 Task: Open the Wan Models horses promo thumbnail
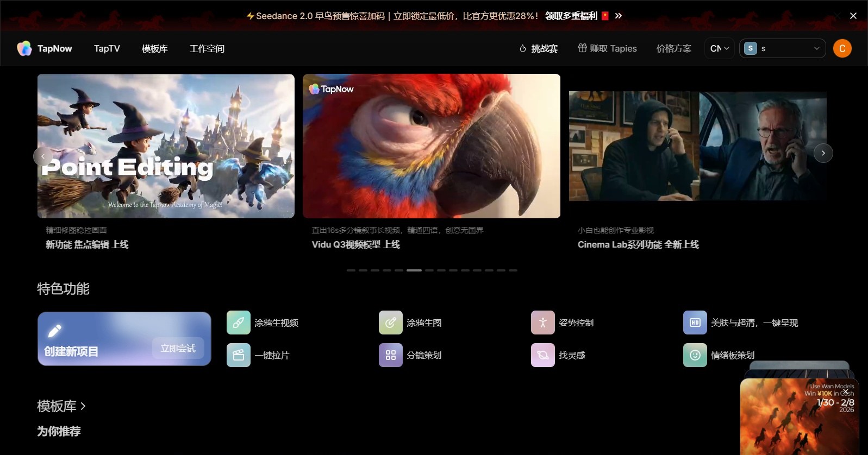(799, 416)
